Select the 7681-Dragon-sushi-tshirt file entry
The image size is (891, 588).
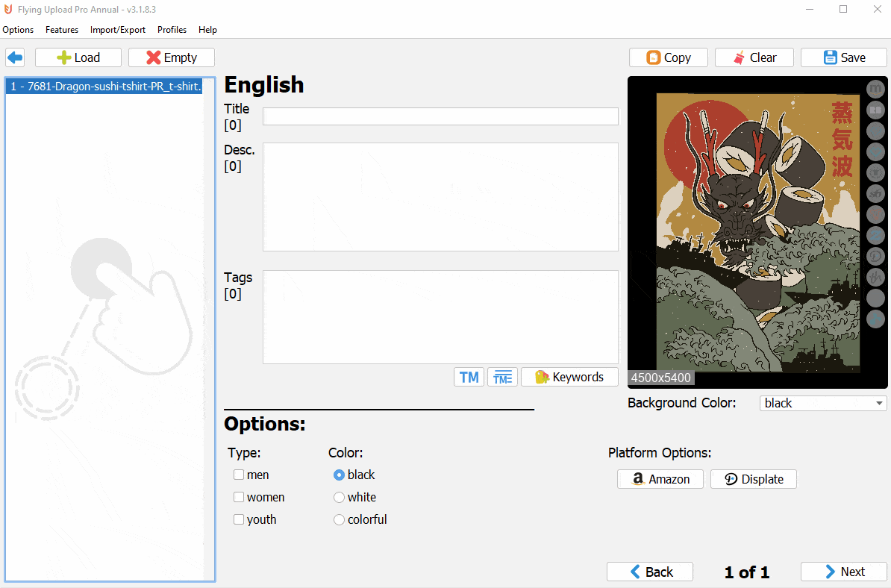[104, 87]
